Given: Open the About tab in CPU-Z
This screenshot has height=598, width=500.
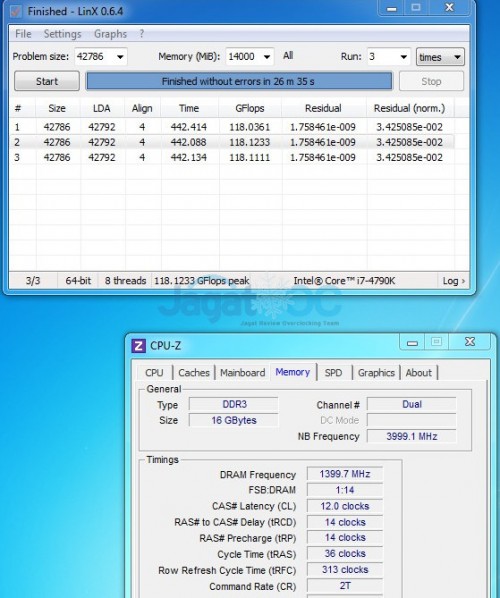Looking at the screenshot, I should (419, 373).
